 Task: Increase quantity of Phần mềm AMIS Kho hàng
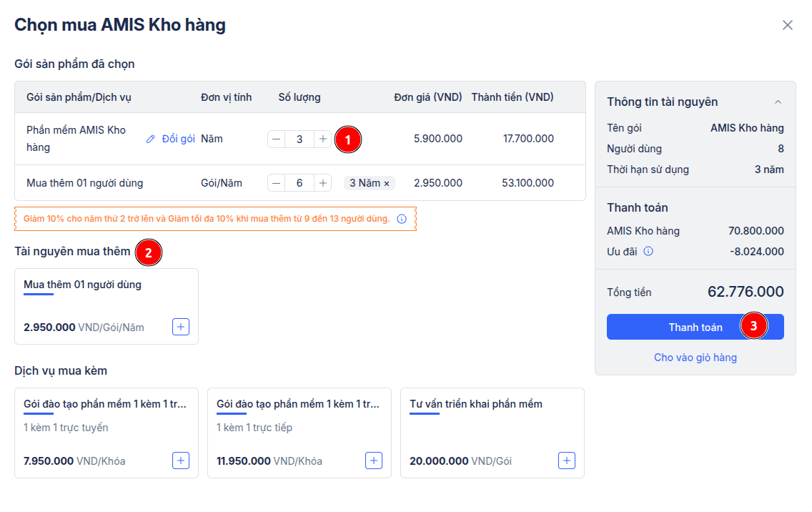(x=322, y=139)
